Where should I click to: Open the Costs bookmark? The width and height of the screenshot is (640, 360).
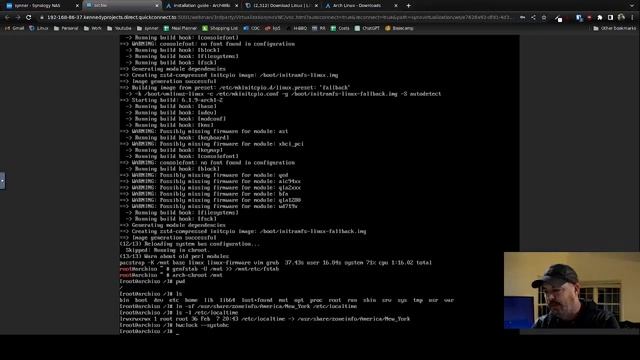[x=340, y=28]
